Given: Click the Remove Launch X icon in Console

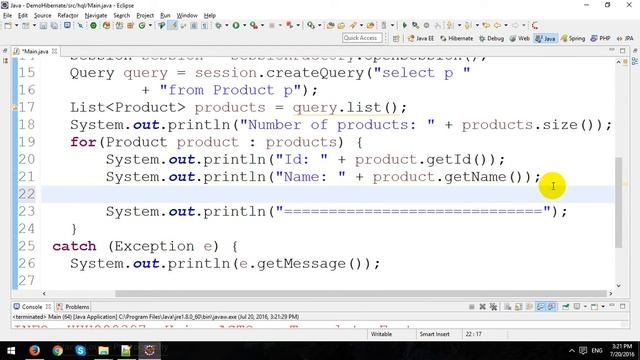Looking at the screenshot, I should tap(482, 307).
